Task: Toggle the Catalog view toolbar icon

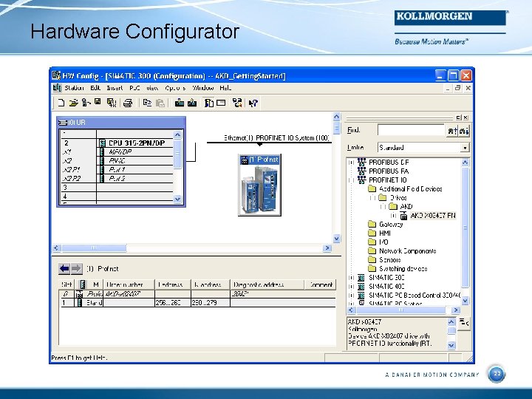Action: coord(208,103)
